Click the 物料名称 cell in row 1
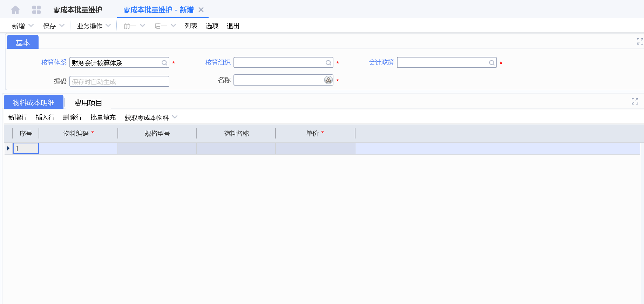The image size is (644, 304). pos(236,148)
